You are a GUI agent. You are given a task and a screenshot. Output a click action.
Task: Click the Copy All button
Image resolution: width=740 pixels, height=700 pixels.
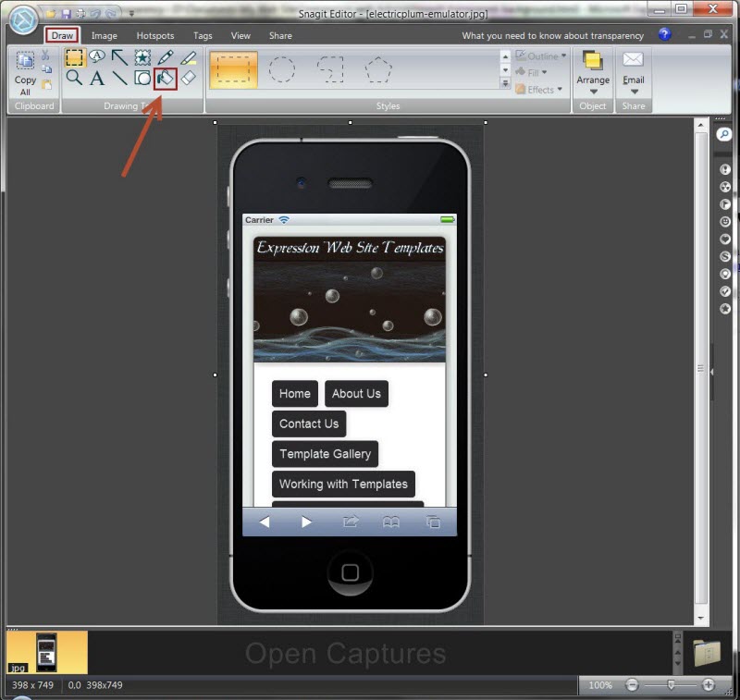25,73
